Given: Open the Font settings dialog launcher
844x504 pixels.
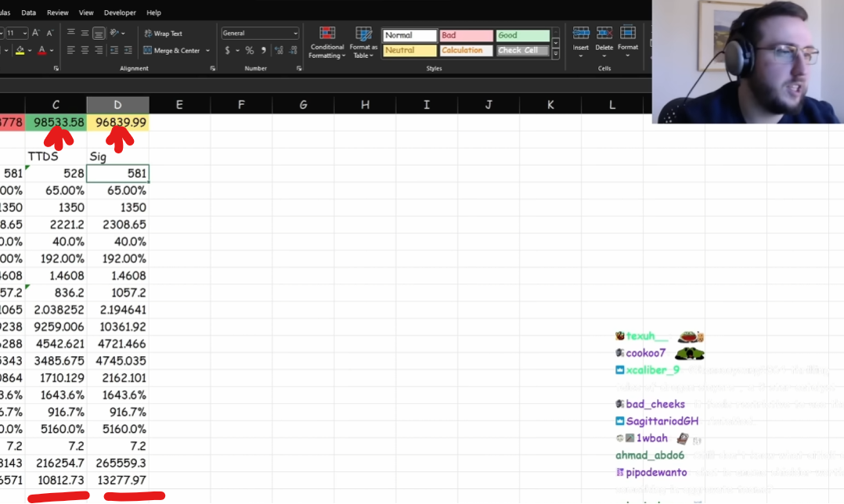Looking at the screenshot, I should pos(56,69).
